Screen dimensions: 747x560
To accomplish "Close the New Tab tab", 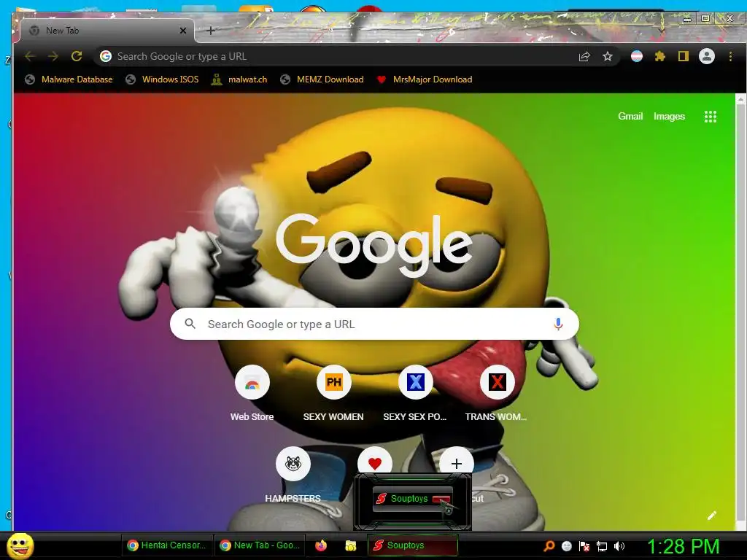I will point(183,31).
